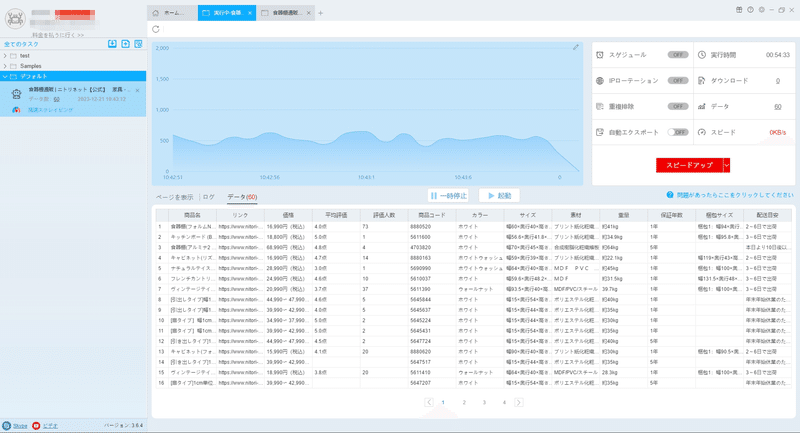Open the gift icon in title bar
800x433 pixels.
click(739, 10)
